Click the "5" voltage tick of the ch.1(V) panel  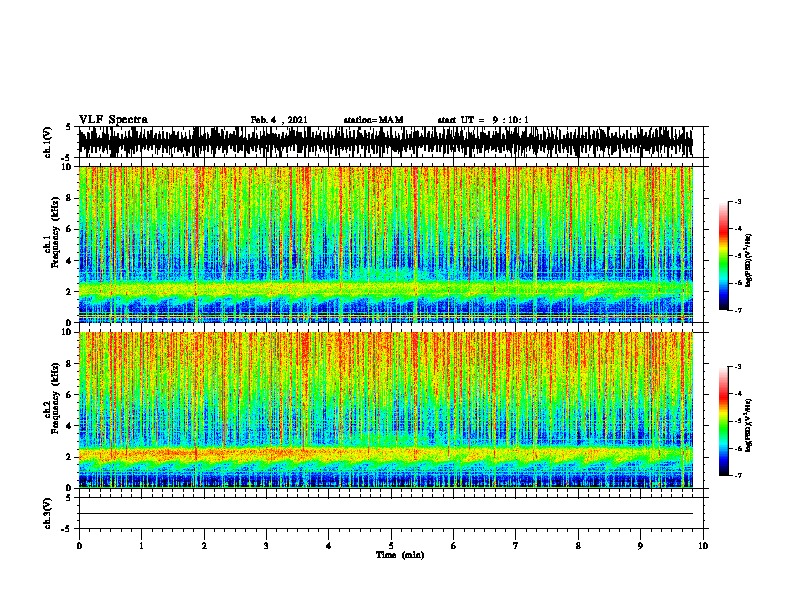(69, 127)
